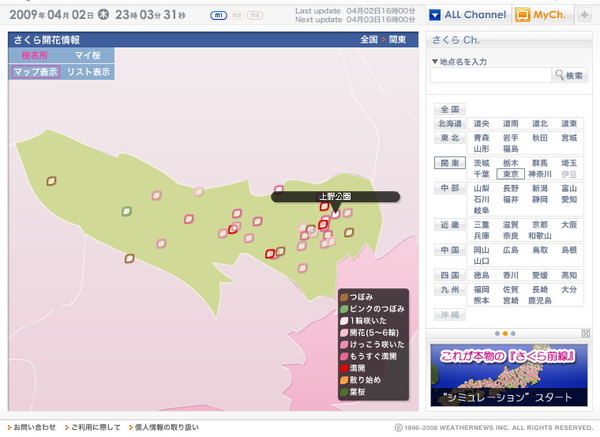The image size is (600, 437).
Task: Select リスト表示 list view
Action: click(x=88, y=72)
